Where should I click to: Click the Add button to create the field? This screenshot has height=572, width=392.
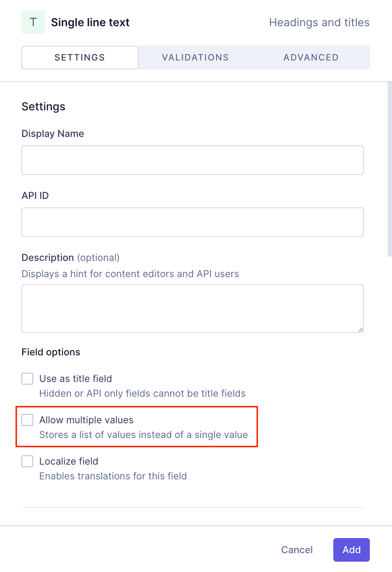[x=351, y=550]
